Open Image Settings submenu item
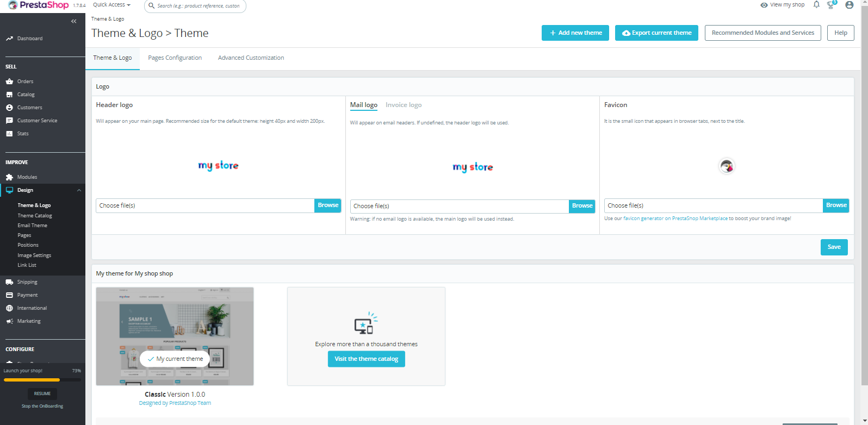 coord(34,255)
